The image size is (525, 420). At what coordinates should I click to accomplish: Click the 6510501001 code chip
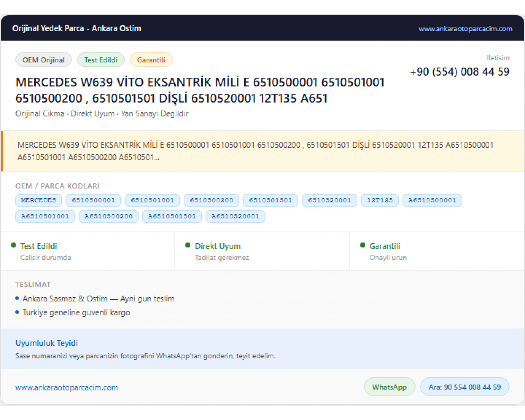(152, 201)
